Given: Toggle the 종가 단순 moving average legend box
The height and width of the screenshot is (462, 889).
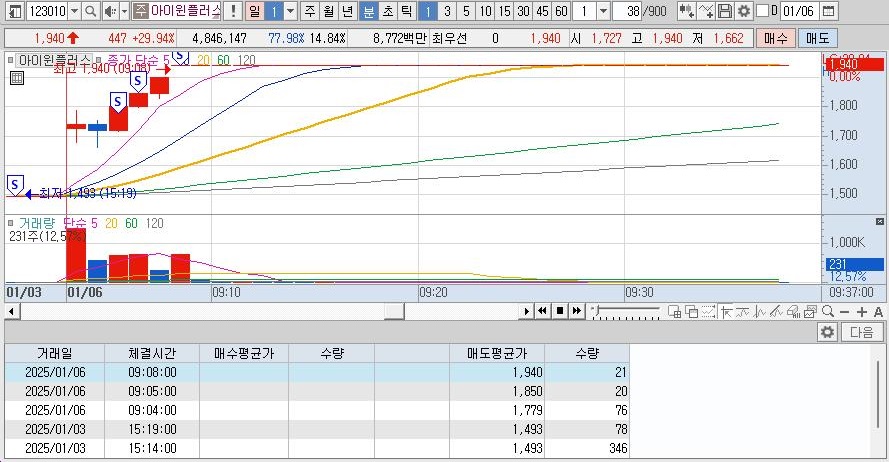Looking at the screenshot, I should point(99,60).
